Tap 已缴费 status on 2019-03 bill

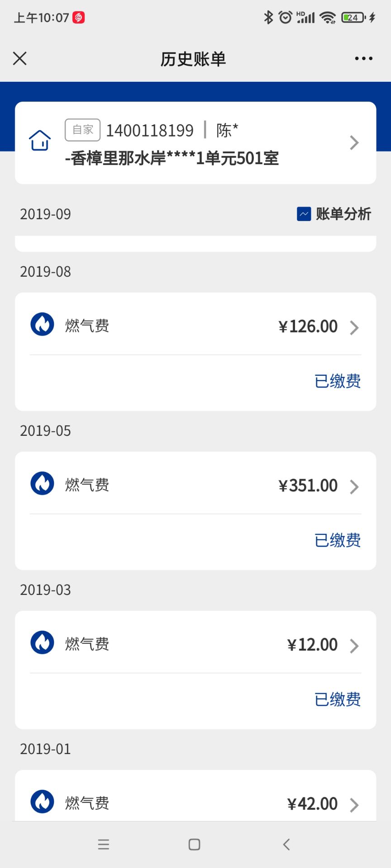(338, 699)
